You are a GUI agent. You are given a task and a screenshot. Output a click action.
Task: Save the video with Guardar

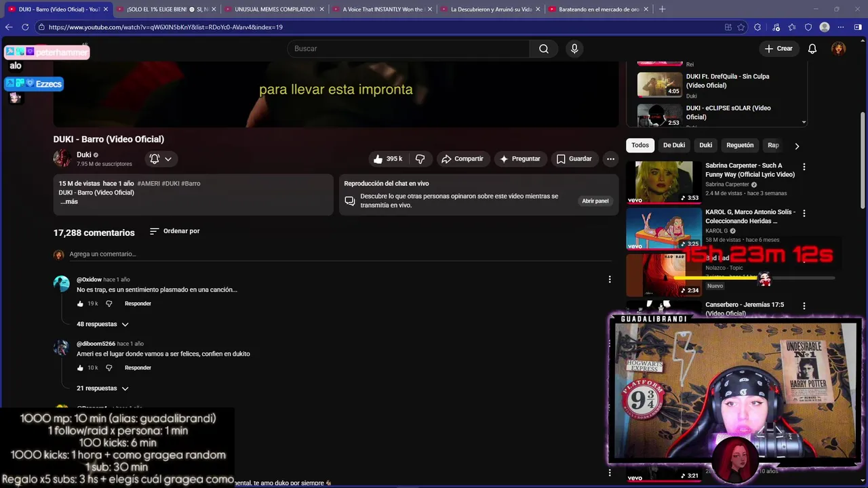point(574,159)
